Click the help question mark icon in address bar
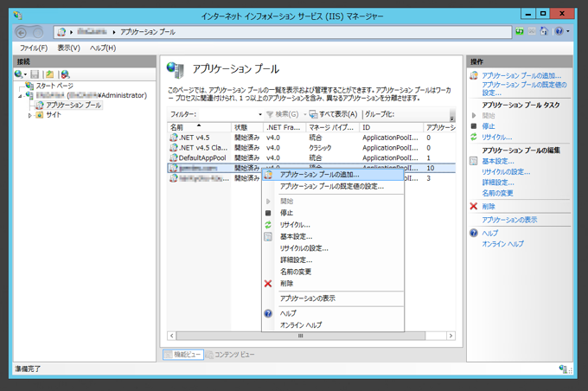The width and height of the screenshot is (588, 391). [x=559, y=31]
